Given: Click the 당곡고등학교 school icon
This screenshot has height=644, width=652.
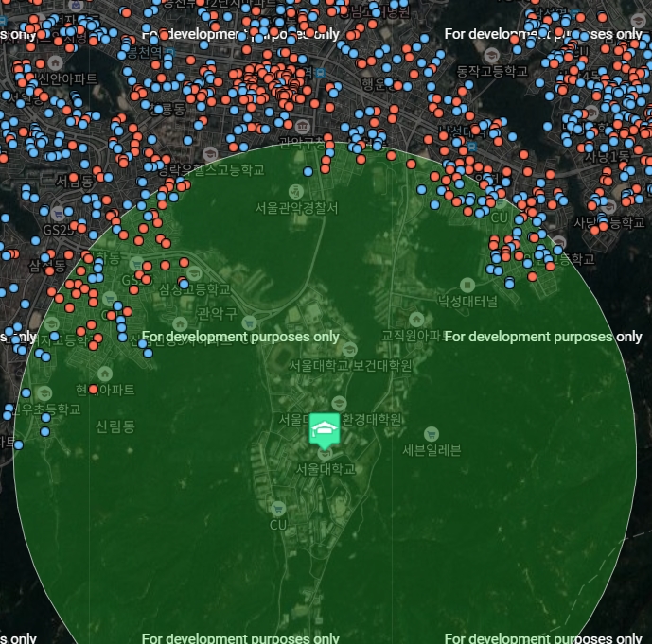Looking at the screenshot, I should click(x=51, y=322).
